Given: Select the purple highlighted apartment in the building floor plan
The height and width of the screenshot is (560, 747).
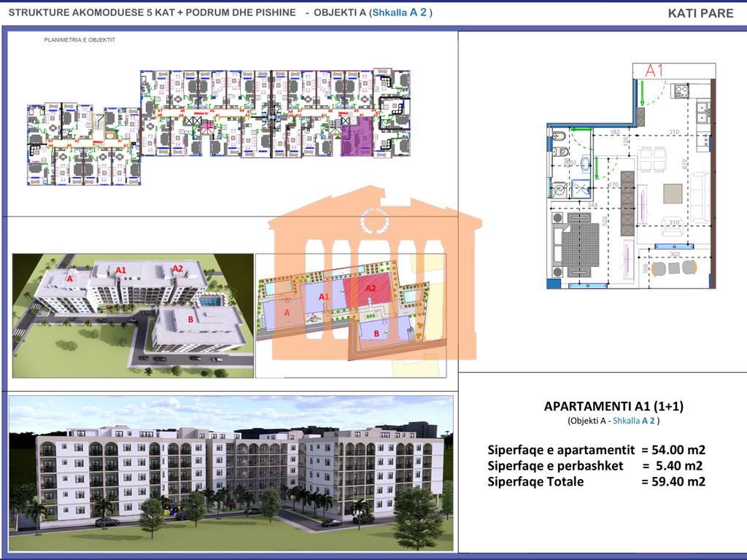Looking at the screenshot, I should [356, 136].
